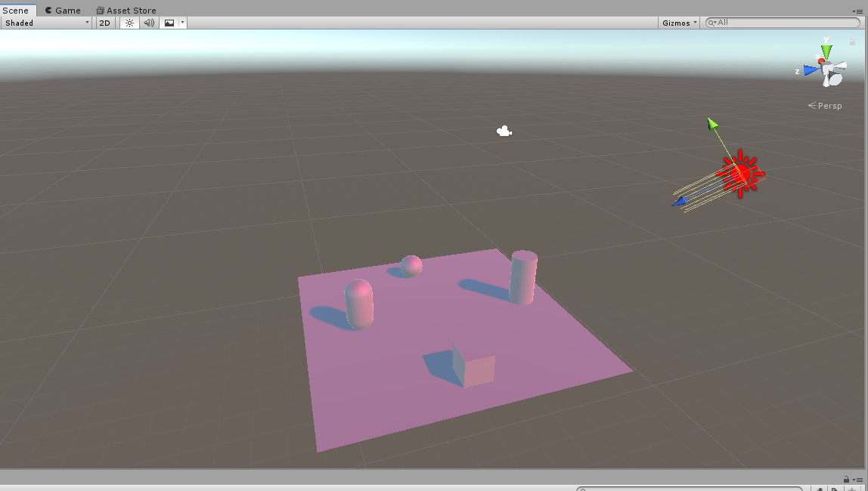Toggle scene audio speaker icon
Screen dimensions: 868x491
click(x=149, y=23)
